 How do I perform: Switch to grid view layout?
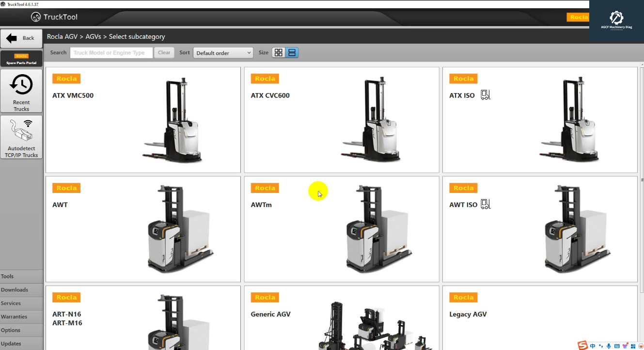tap(278, 52)
